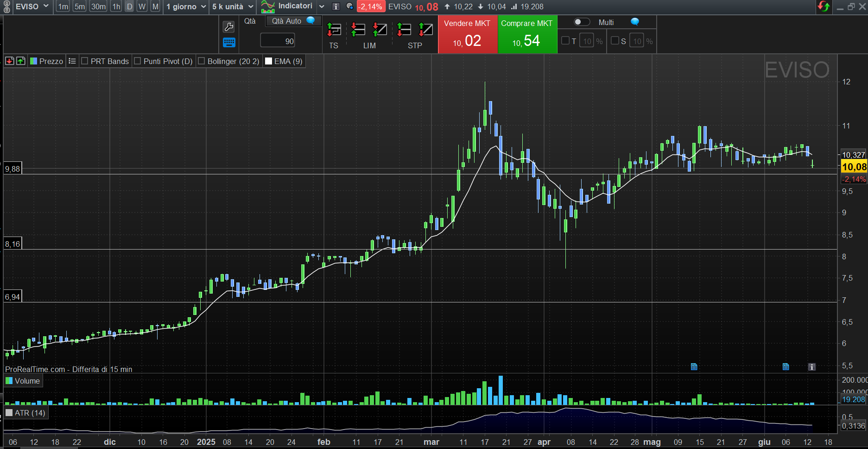
Task: Select the 30m timeframe
Action: [x=98, y=6]
